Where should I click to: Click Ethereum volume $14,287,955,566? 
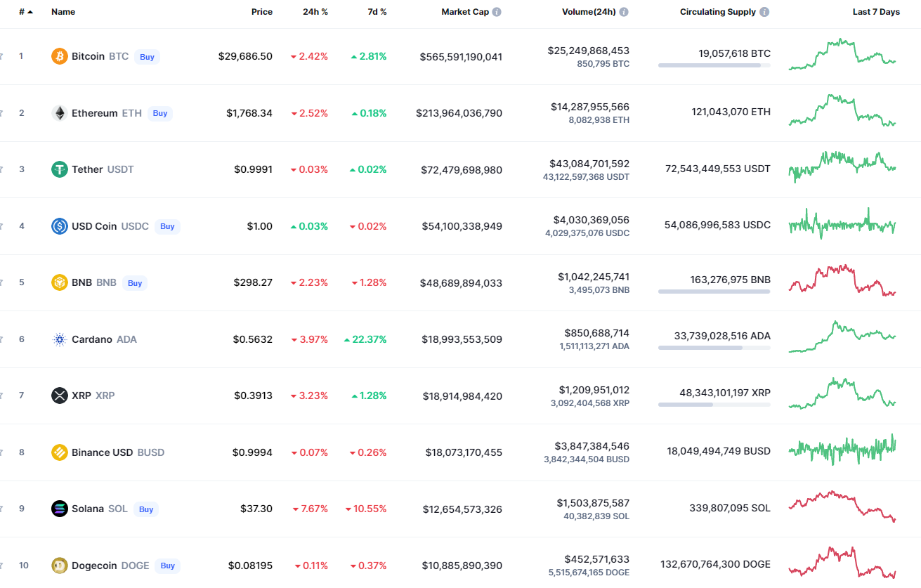click(x=590, y=107)
